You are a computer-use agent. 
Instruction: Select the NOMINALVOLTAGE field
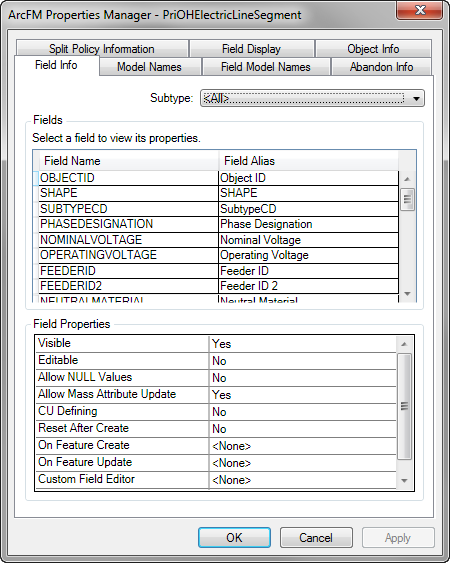coord(129,239)
